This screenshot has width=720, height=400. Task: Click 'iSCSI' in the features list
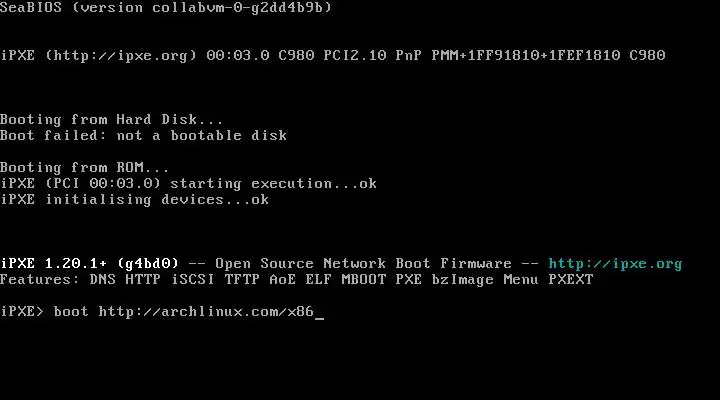pyautogui.click(x=192, y=280)
